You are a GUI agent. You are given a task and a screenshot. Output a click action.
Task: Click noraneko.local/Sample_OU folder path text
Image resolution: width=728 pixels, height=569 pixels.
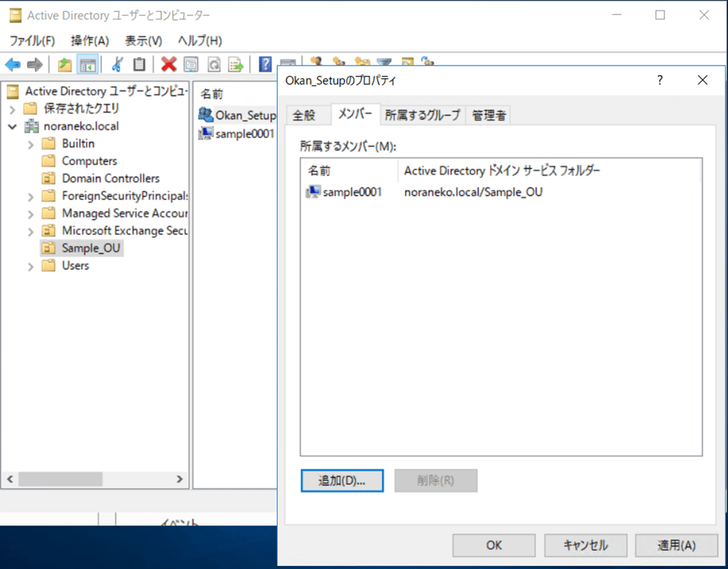[x=473, y=192]
